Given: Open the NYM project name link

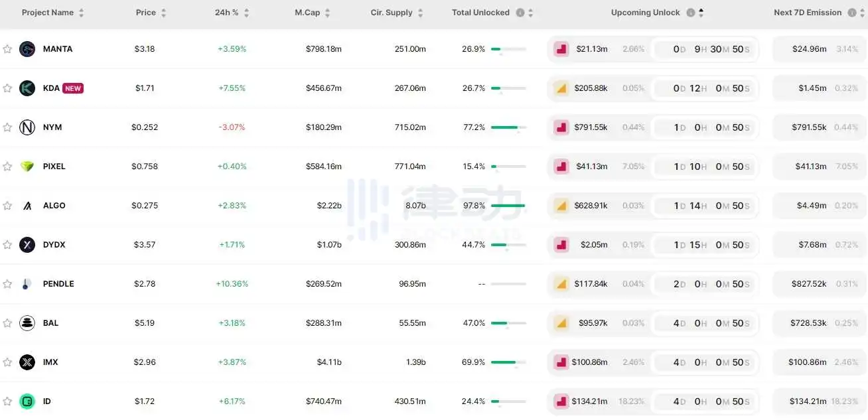Looking at the screenshot, I should click(52, 127).
